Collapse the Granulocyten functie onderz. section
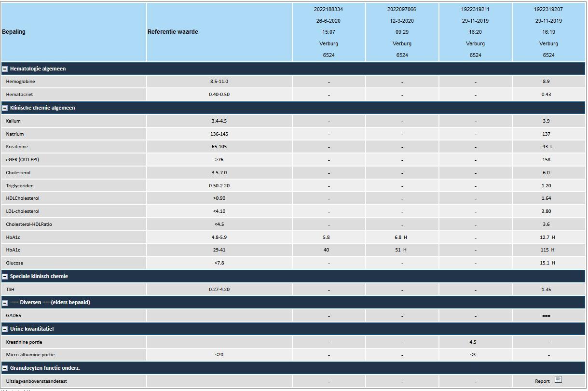This screenshot has width=588, height=391. coord(5,368)
